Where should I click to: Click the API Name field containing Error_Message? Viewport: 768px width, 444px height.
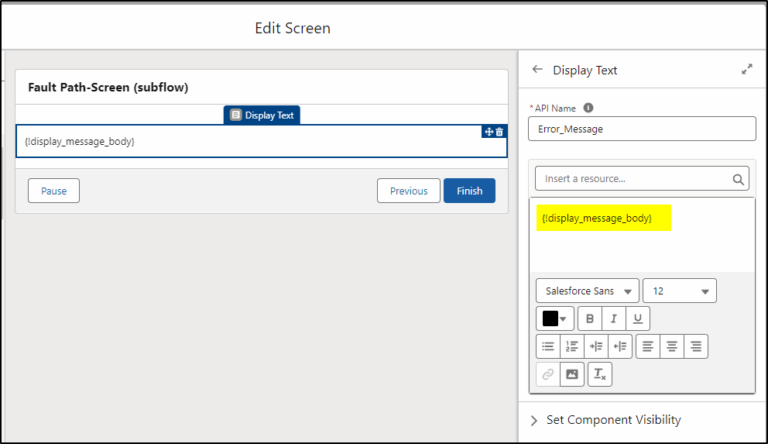tap(642, 129)
